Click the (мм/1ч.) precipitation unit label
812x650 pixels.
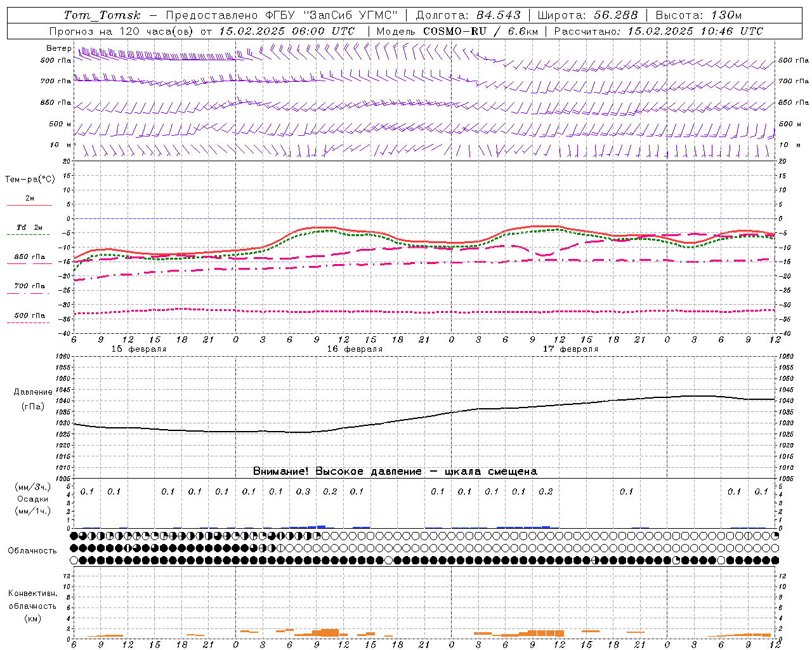[x=33, y=511]
